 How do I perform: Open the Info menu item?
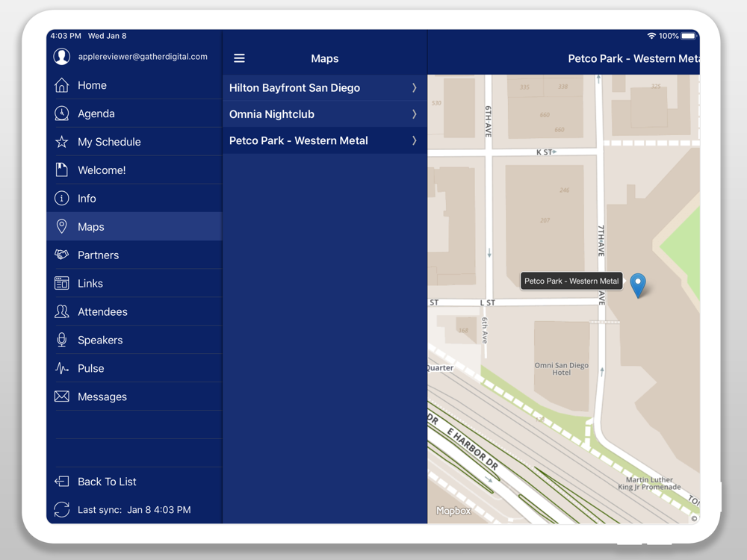click(x=134, y=198)
